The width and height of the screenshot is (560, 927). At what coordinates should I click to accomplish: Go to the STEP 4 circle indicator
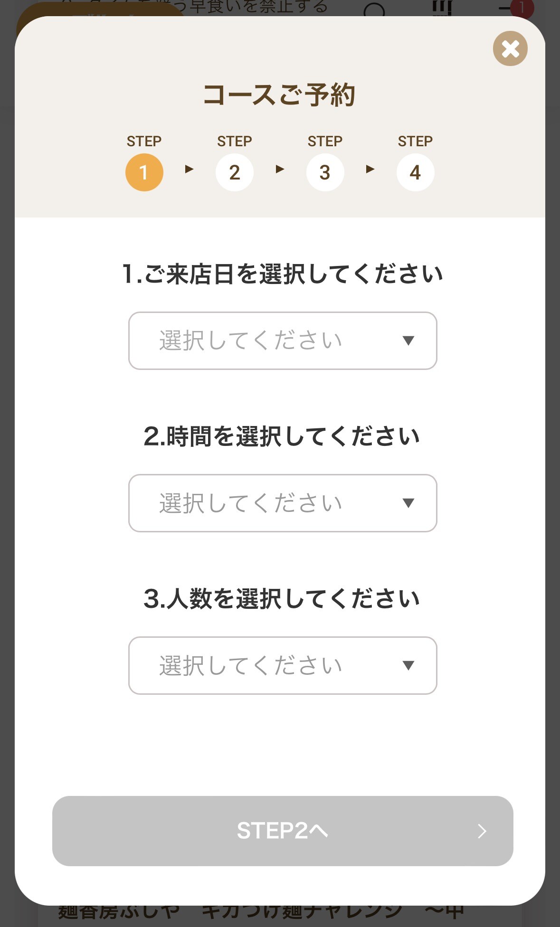(415, 172)
